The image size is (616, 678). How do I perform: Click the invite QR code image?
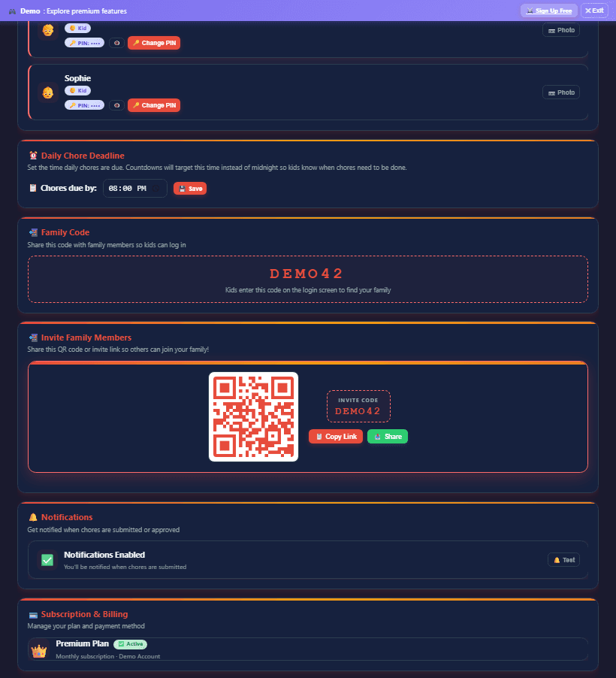pos(253,417)
